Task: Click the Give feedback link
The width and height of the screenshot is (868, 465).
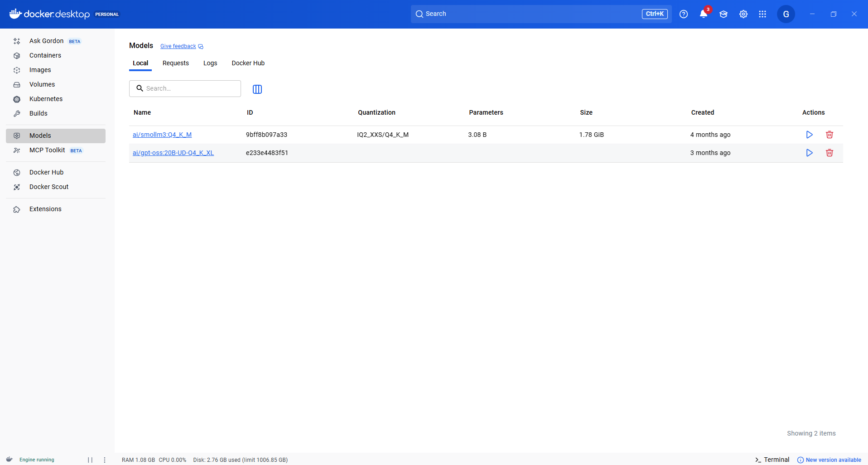Action: pyautogui.click(x=182, y=46)
